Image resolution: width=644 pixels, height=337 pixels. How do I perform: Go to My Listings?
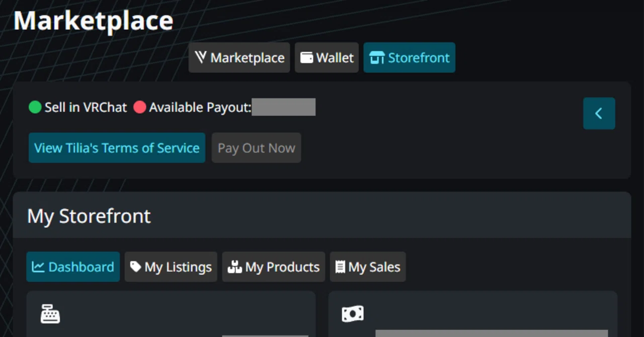171,267
